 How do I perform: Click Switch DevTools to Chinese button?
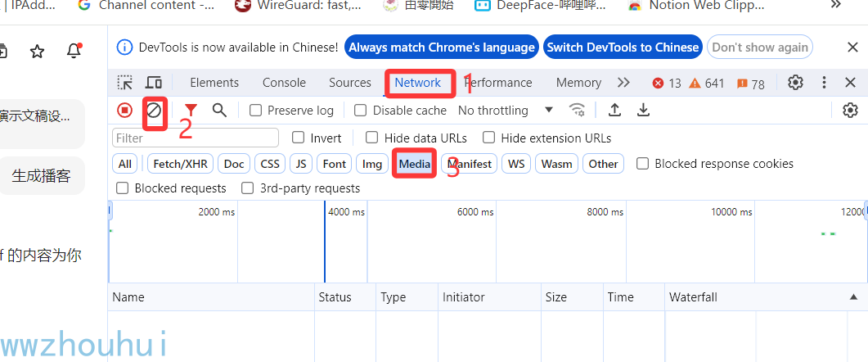pyautogui.click(x=623, y=48)
